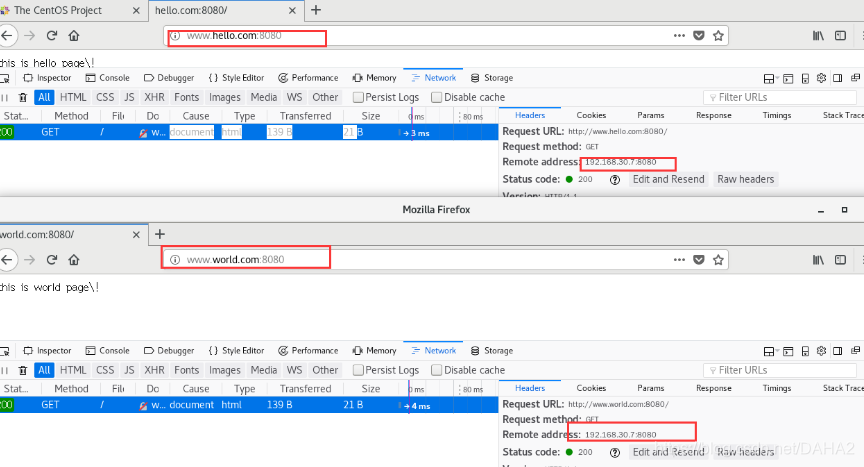Open Style Editor tab in world.com devtools
This screenshot has height=467, width=864.
[236, 351]
